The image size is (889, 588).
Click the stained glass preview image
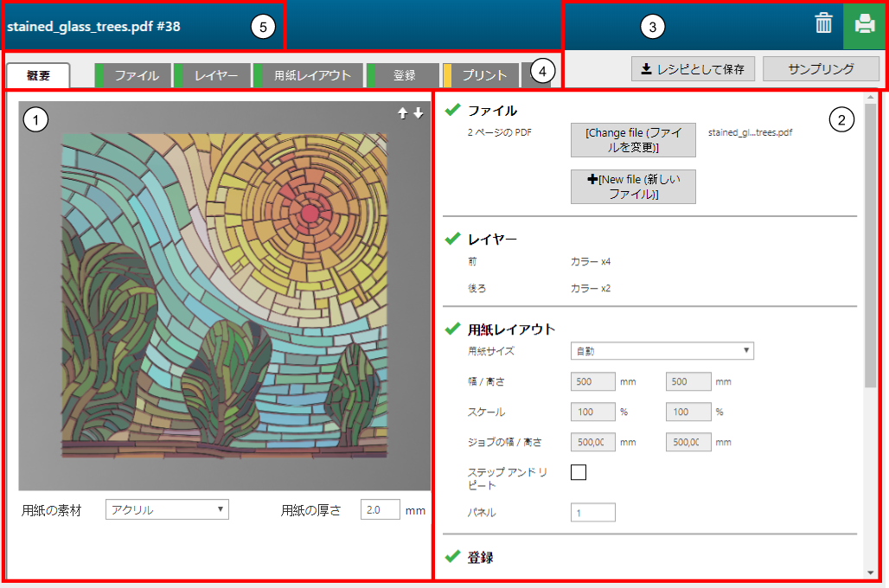(x=225, y=296)
